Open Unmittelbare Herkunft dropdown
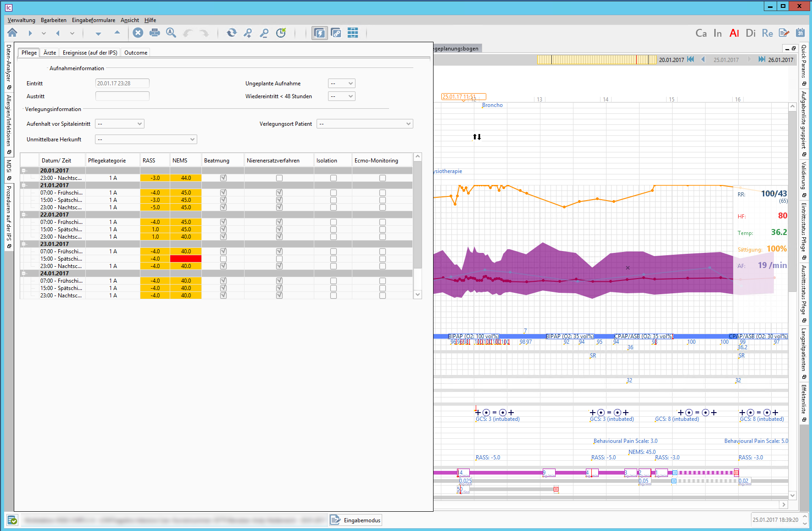This screenshot has width=812, height=531. point(146,140)
